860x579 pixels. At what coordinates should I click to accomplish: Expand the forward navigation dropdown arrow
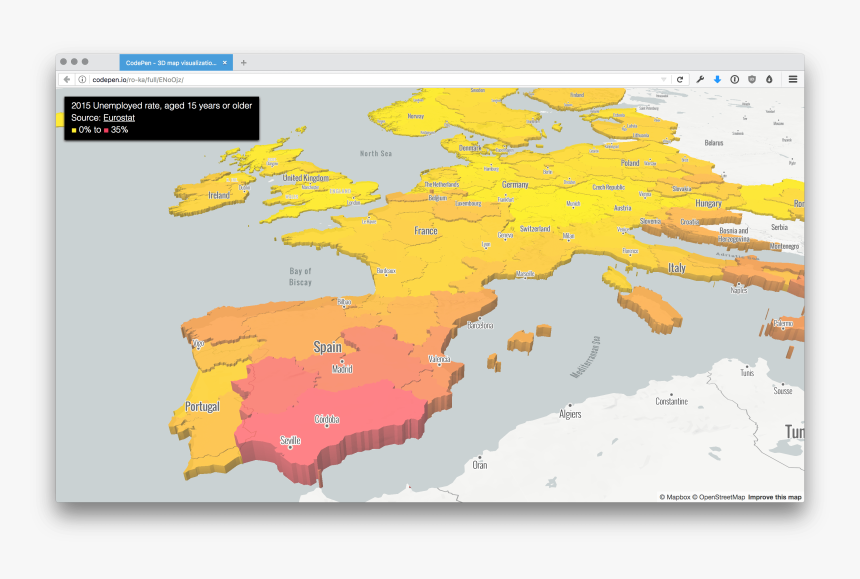[x=663, y=79]
